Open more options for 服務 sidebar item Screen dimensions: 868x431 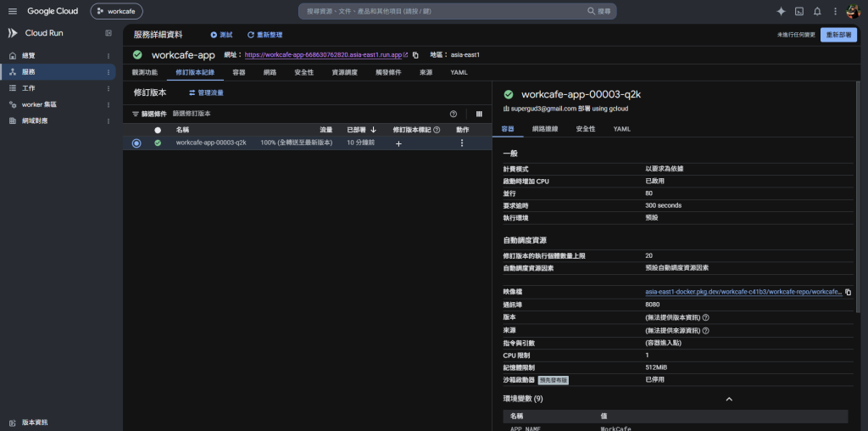tap(108, 72)
